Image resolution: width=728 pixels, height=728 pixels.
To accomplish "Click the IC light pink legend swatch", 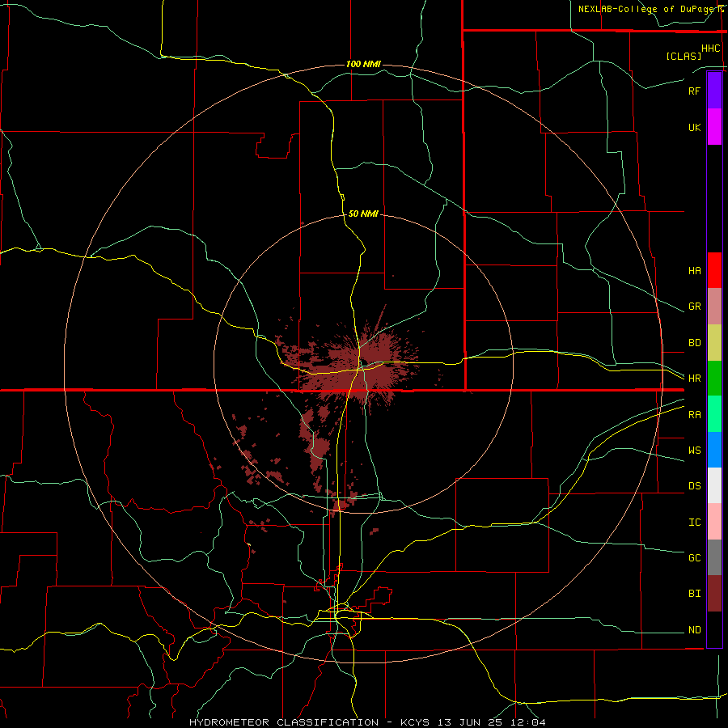I will tap(714, 522).
